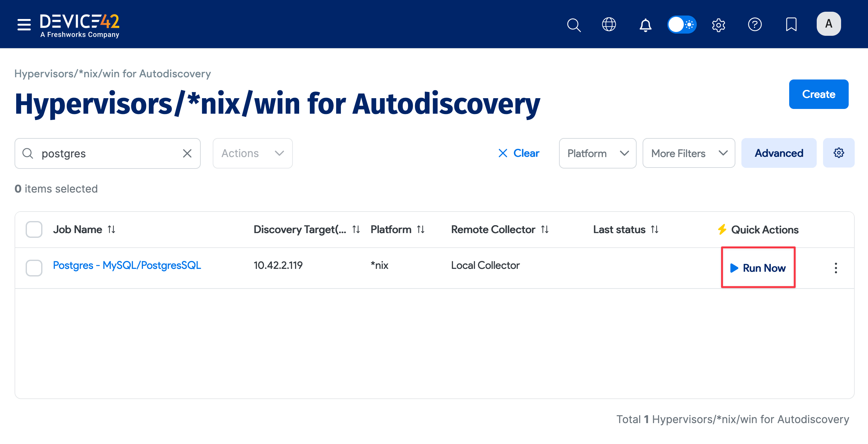Open notifications via the bell icon
This screenshot has width=868, height=444.
pos(645,25)
